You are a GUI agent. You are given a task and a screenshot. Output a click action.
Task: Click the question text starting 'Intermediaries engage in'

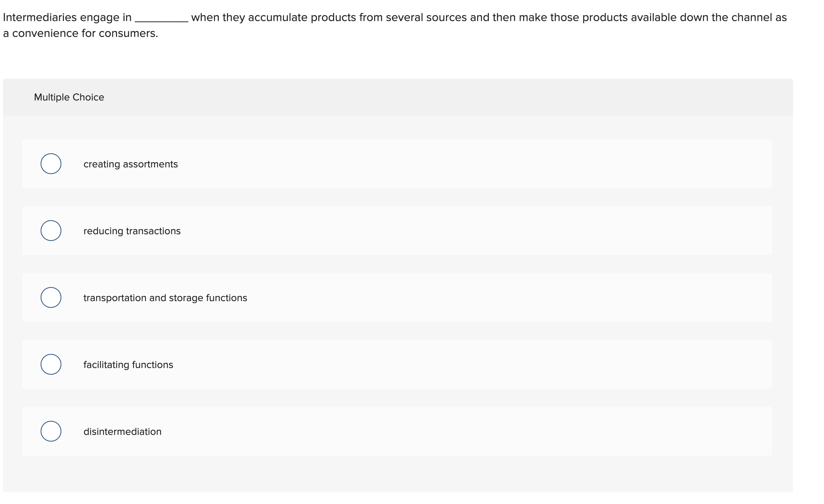click(x=67, y=17)
